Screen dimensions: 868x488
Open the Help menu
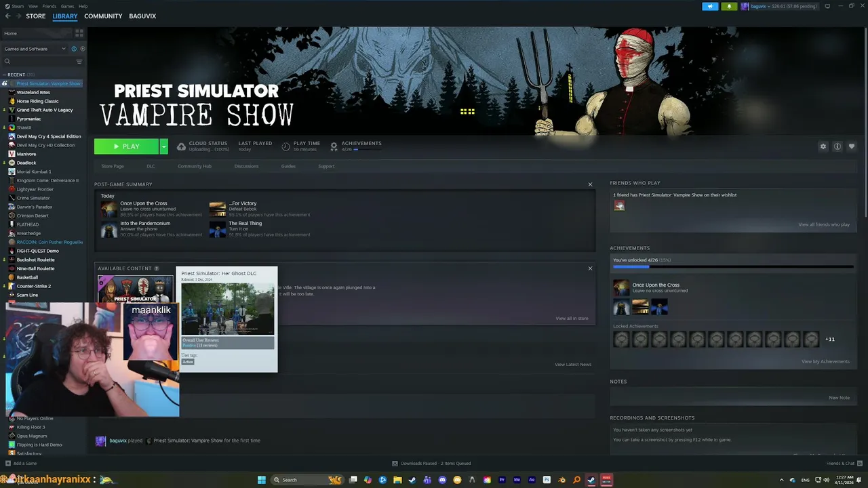83,6
